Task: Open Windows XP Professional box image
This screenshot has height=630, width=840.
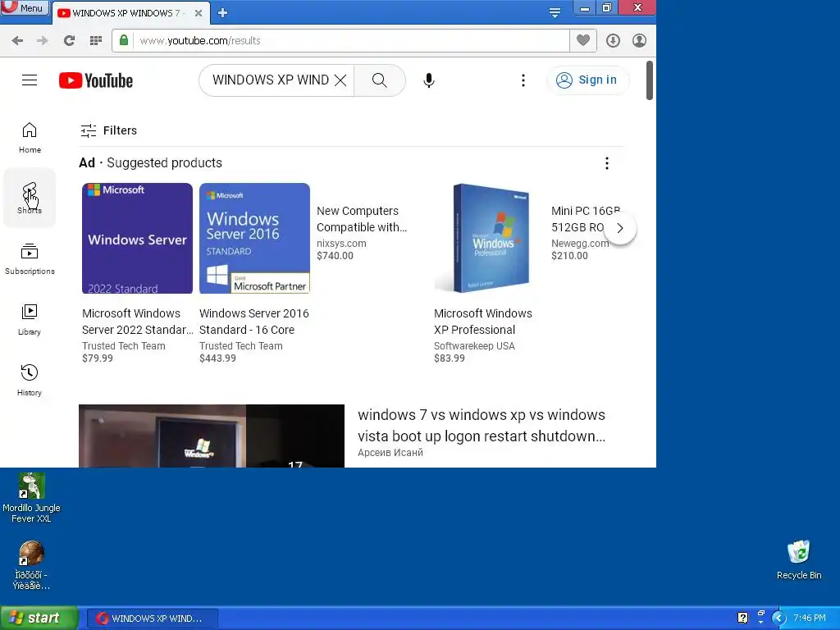Action: 489,239
